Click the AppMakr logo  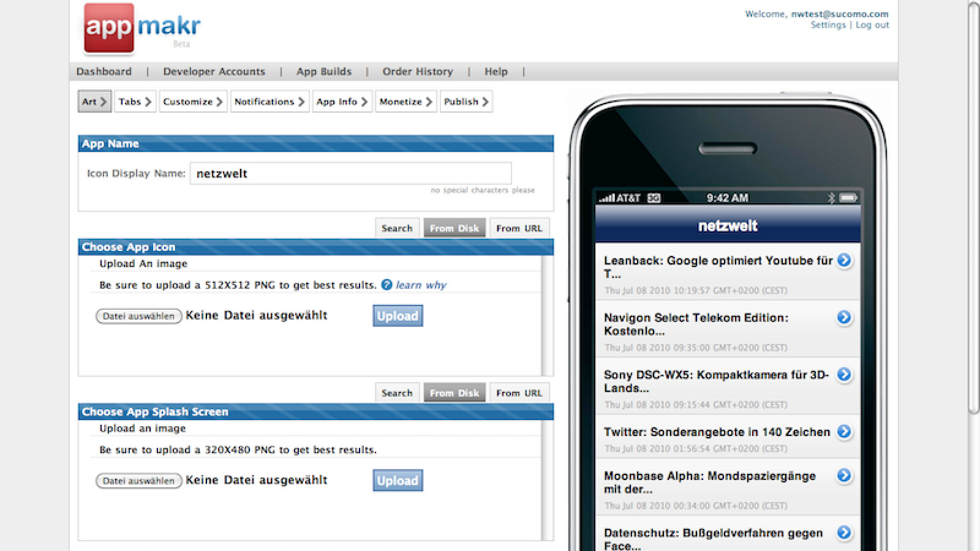coord(142,28)
